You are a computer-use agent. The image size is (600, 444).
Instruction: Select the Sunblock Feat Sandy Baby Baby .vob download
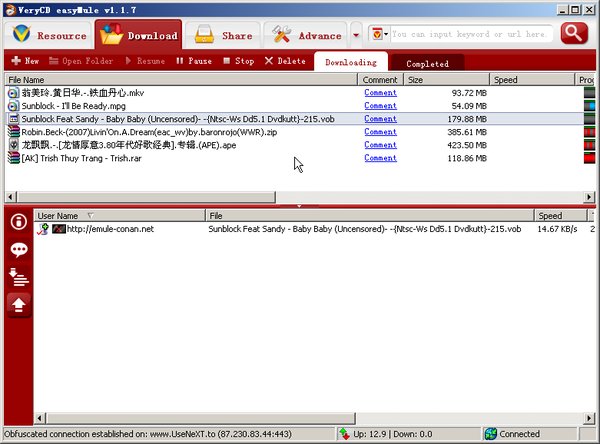[x=300, y=119]
